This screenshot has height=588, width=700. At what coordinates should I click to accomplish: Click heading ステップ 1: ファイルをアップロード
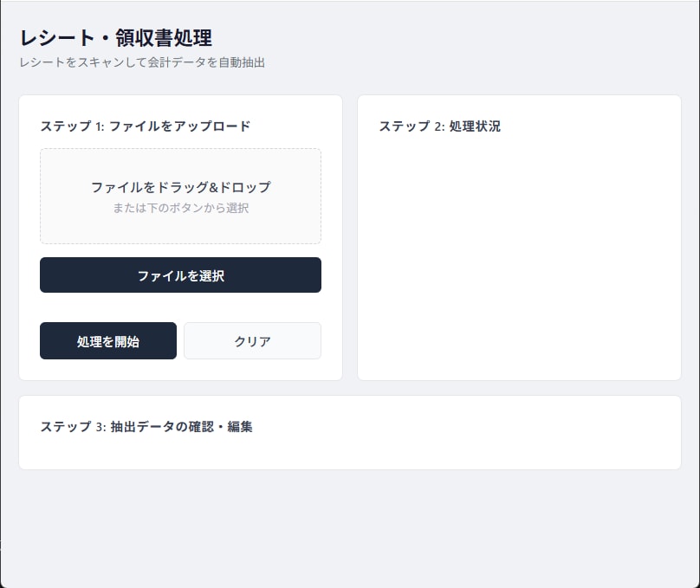point(146,126)
